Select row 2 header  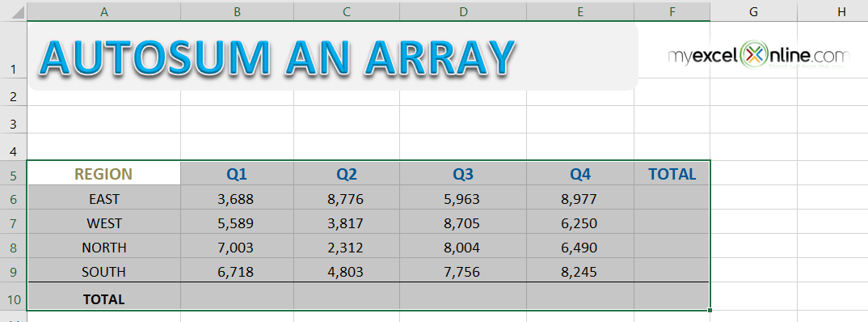(13, 92)
